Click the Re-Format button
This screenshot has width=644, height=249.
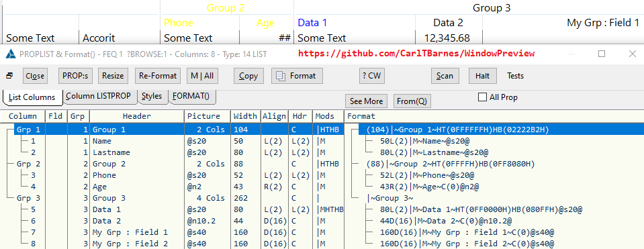click(x=158, y=76)
